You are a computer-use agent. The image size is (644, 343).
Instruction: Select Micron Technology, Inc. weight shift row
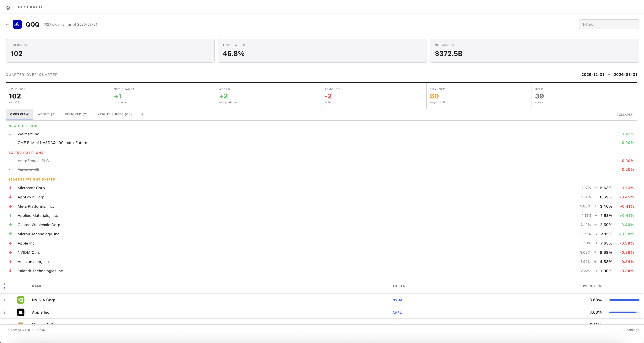click(321, 234)
